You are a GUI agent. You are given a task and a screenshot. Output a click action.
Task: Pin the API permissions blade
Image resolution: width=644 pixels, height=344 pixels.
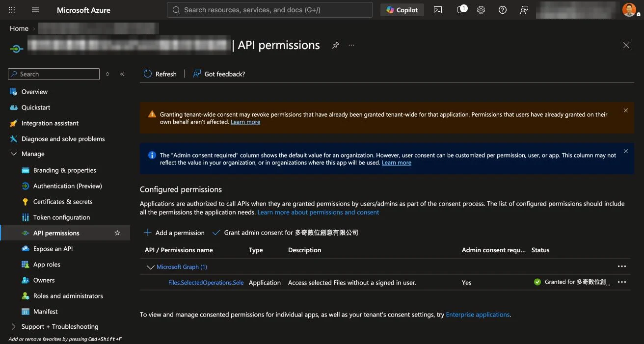(x=336, y=45)
